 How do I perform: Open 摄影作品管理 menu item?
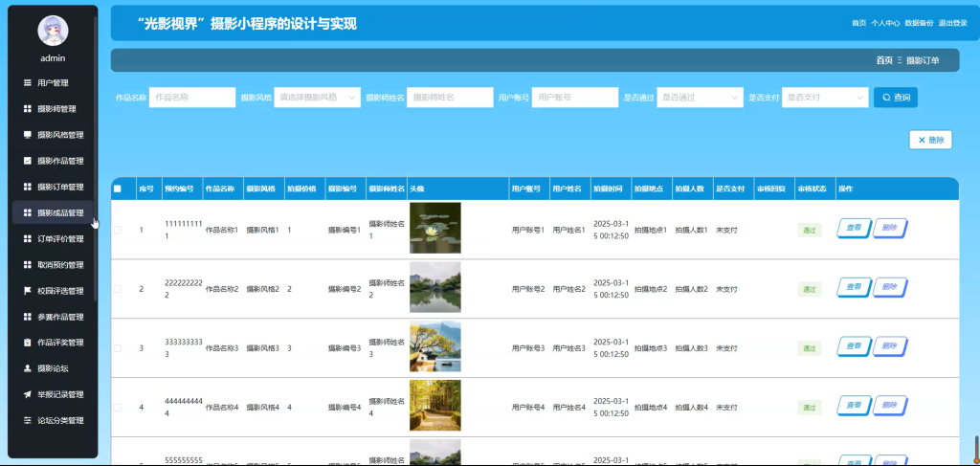(53, 161)
